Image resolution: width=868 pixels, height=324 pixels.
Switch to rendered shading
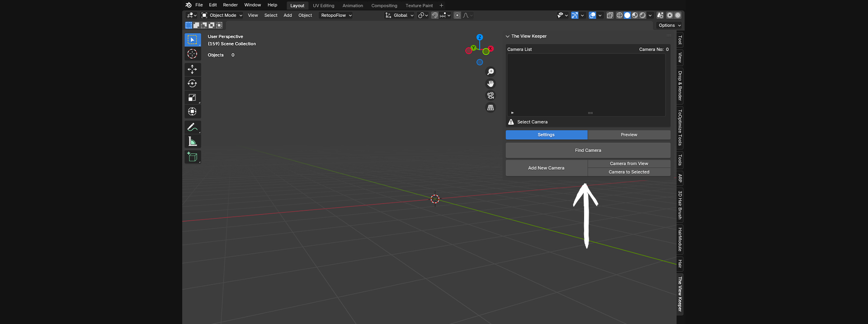[642, 15]
